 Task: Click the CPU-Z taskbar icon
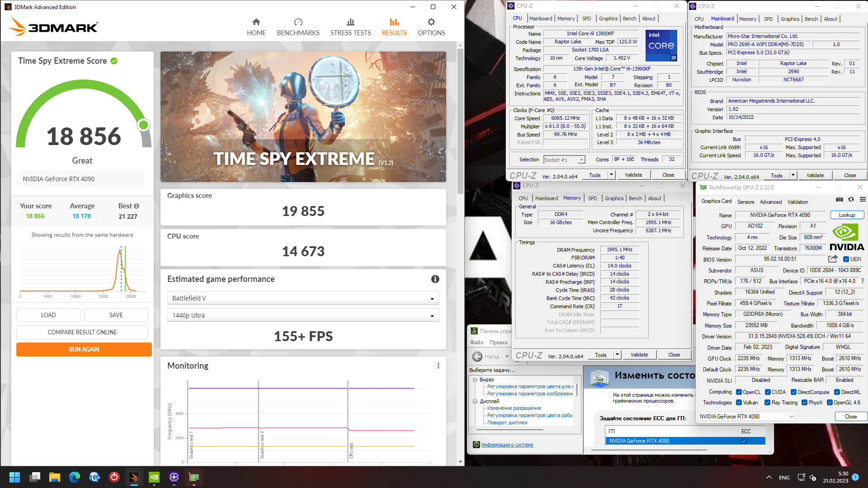[174, 477]
